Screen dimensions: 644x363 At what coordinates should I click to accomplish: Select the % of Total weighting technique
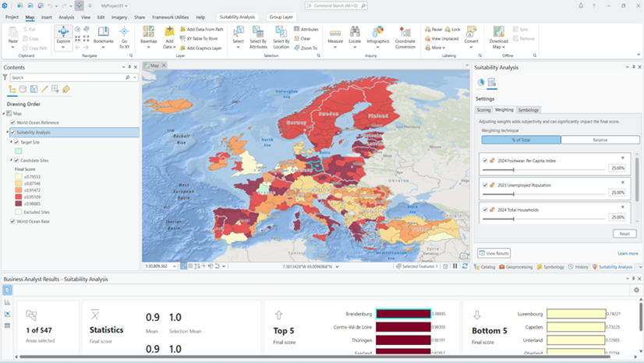click(521, 141)
